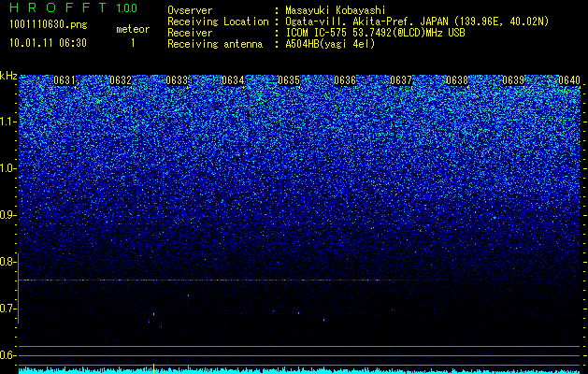Click the 0.6 frequency axis label
The image size is (588, 374).
7,355
